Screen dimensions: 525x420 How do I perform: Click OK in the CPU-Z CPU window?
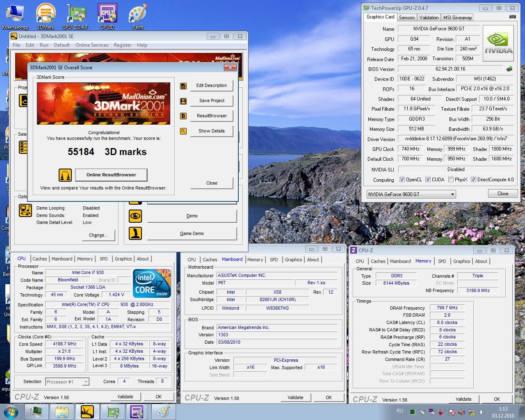[x=158, y=397]
